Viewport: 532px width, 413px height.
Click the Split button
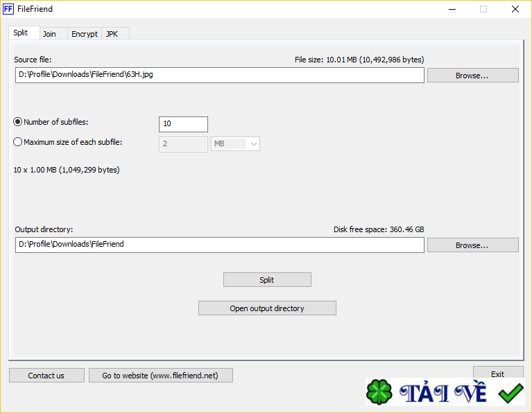pyautogui.click(x=267, y=280)
